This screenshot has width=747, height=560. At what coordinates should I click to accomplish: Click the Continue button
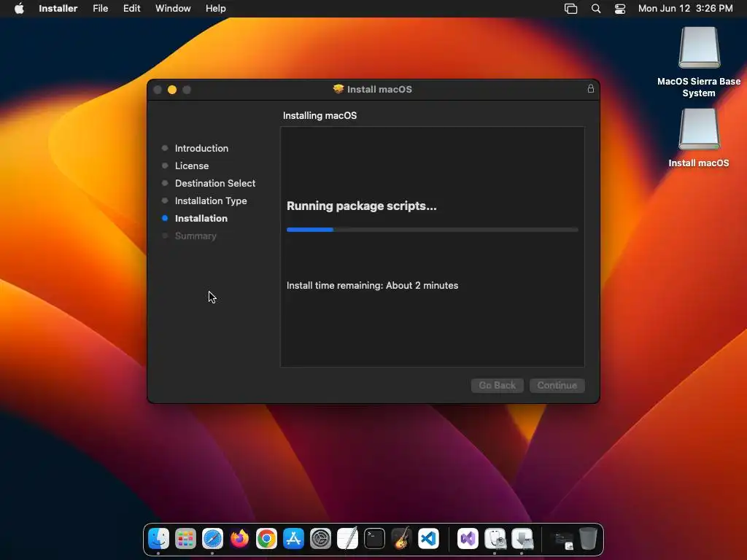tap(557, 385)
